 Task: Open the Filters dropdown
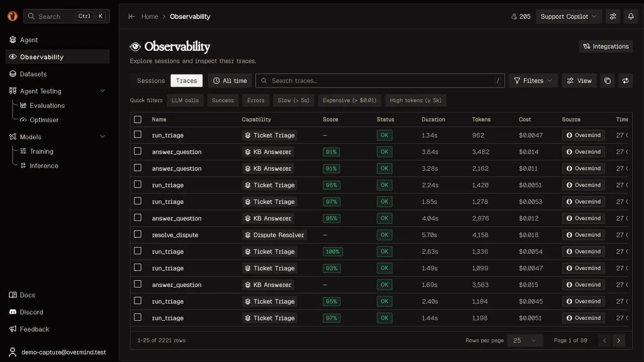coord(533,81)
